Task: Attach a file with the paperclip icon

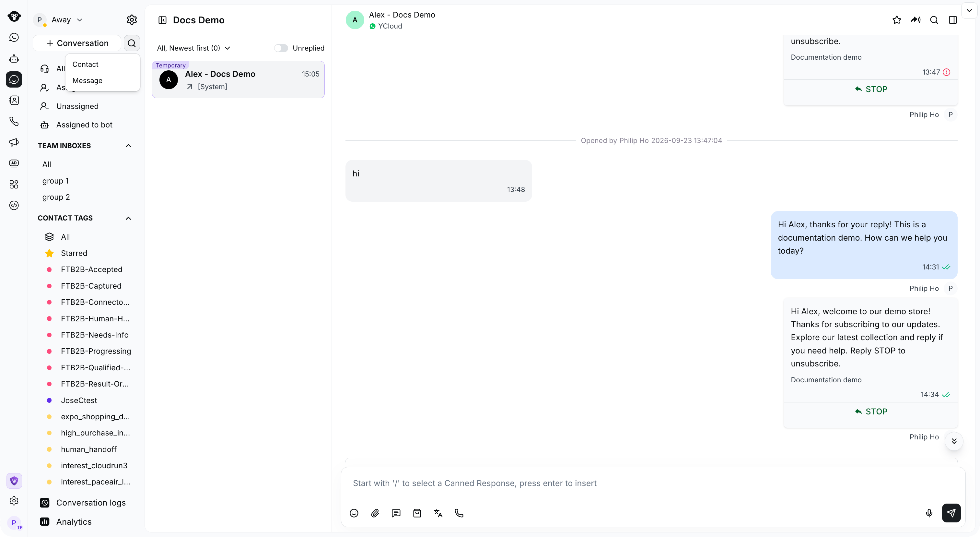Action: click(x=375, y=513)
